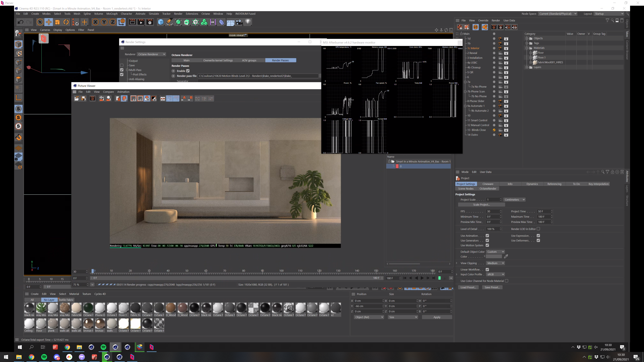Uncheck Use Animation checkbox
The image size is (644, 362).
click(487, 236)
